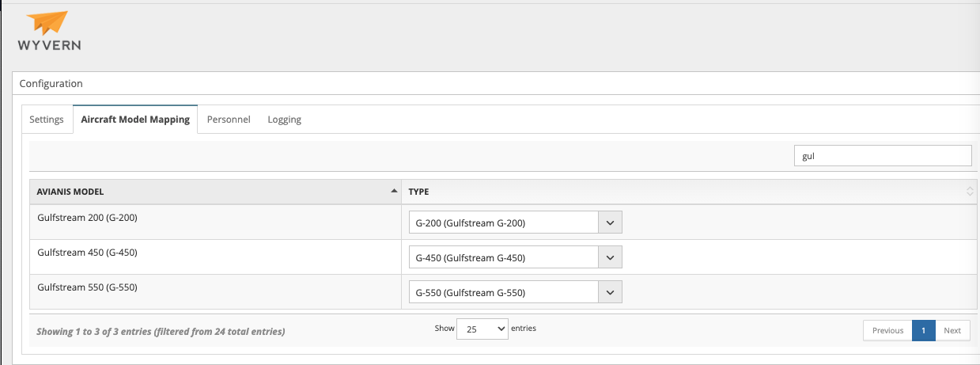Switch to the Personnel tab
Viewport: 980px width, 365px height.
click(229, 120)
